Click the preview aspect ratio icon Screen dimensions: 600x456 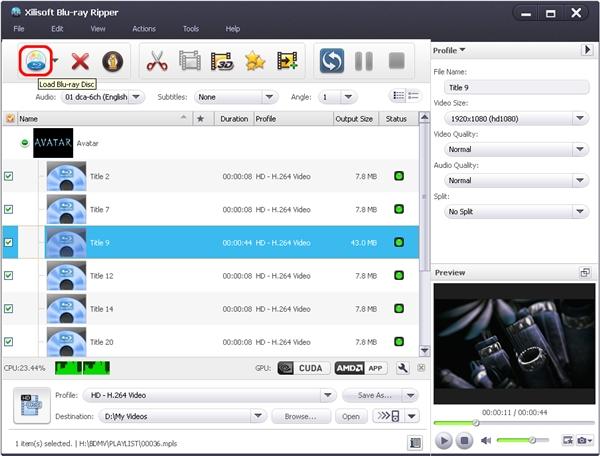pyautogui.click(x=567, y=441)
